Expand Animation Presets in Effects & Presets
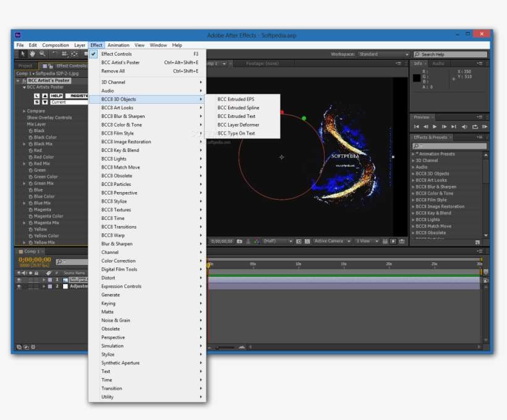Image resolution: width=507 pixels, height=420 pixels. (413, 154)
